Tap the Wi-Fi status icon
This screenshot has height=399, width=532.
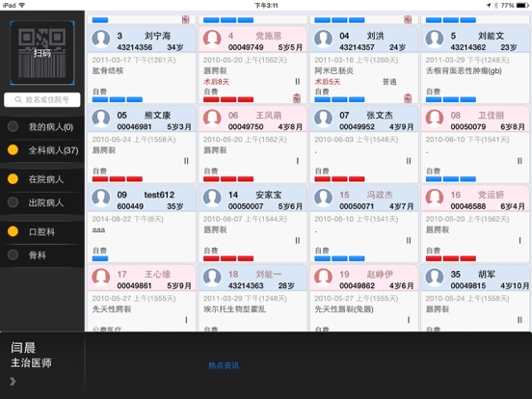22,5
